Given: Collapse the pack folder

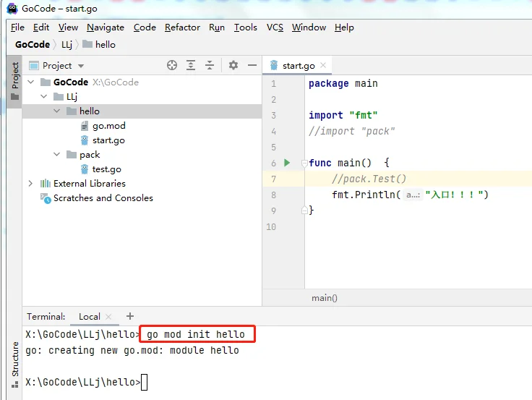Looking at the screenshot, I should point(56,155).
